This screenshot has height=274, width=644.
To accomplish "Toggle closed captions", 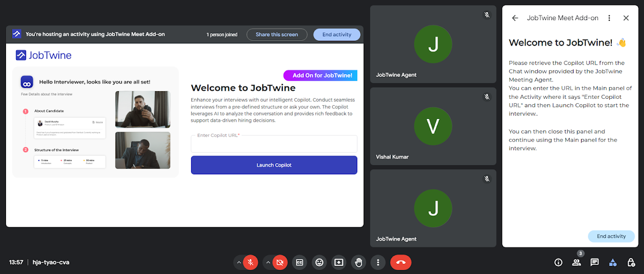I will point(300,262).
